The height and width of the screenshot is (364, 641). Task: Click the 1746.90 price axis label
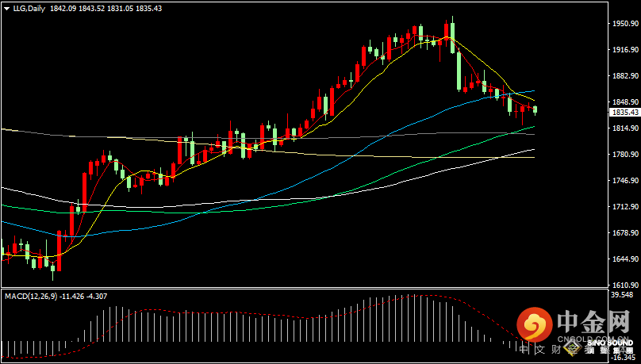(625, 181)
